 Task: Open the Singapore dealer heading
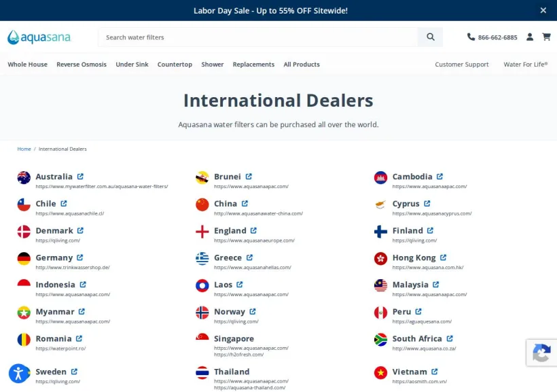click(x=234, y=338)
